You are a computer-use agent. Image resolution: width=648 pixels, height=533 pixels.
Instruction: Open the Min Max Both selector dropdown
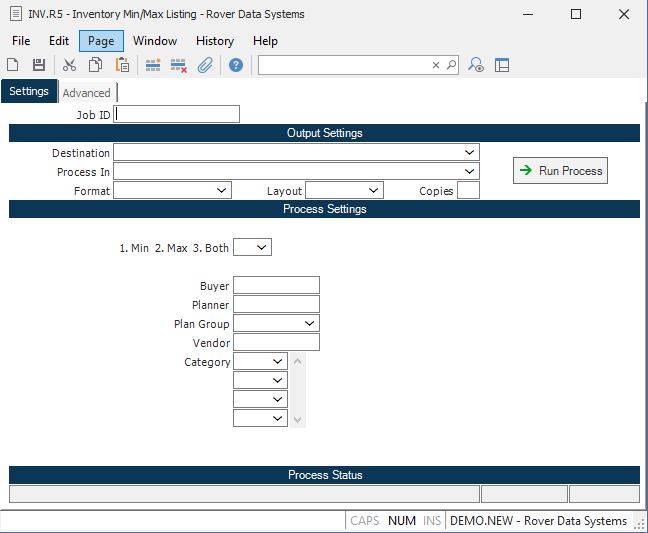(262, 247)
